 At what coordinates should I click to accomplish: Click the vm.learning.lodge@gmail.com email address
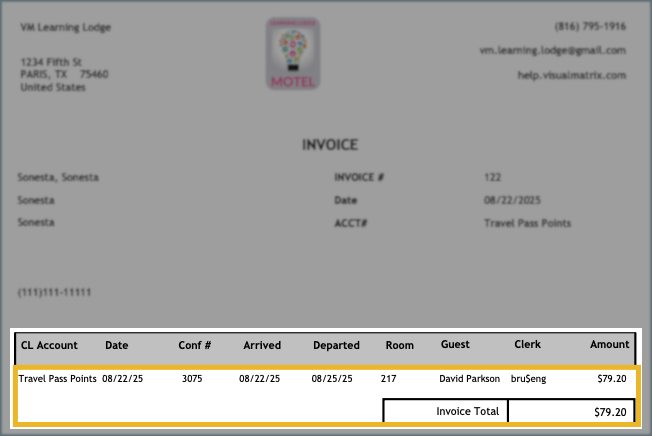pos(567,50)
